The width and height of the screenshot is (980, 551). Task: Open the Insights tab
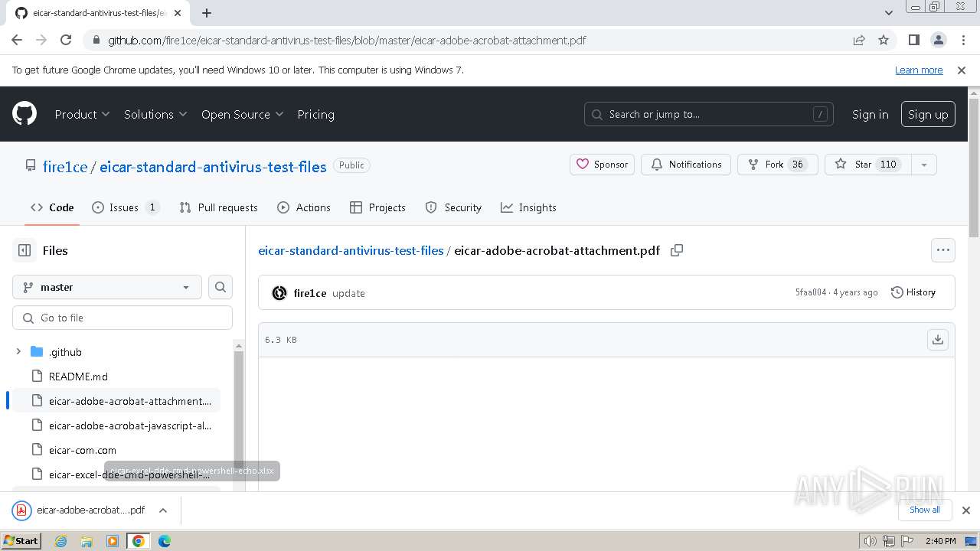(x=528, y=207)
